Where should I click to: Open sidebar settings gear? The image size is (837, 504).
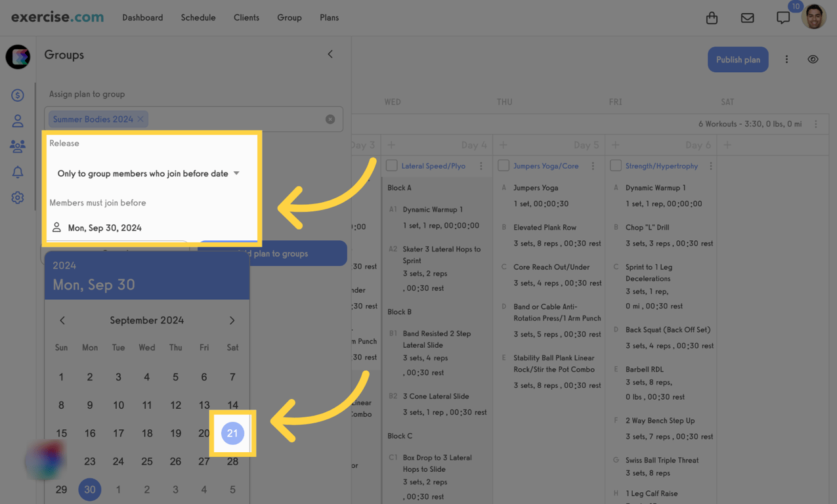point(17,197)
